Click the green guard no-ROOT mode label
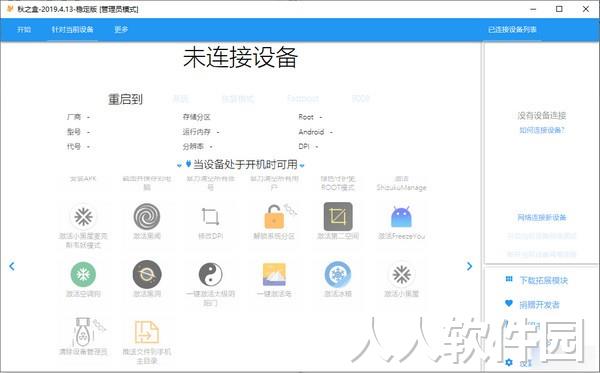 338,183
